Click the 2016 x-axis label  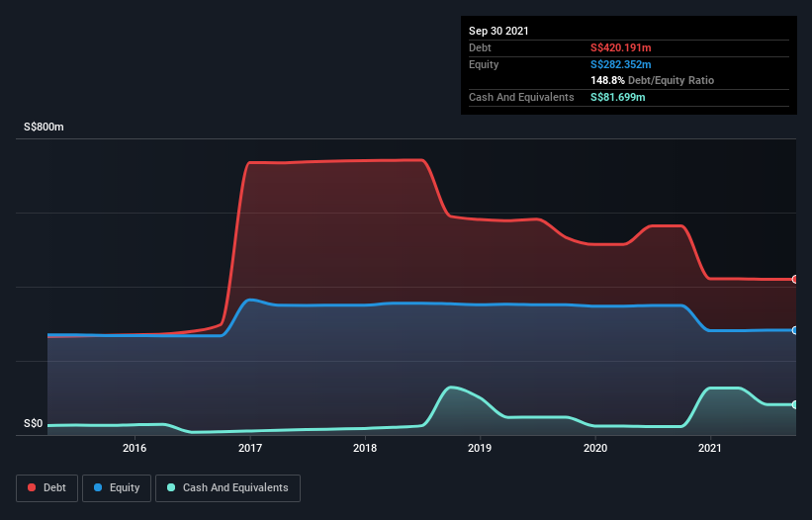[135, 448]
